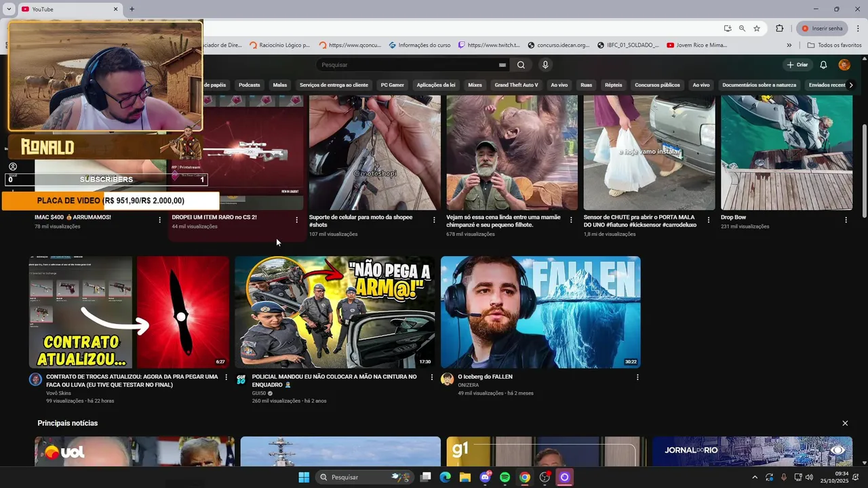Viewport: 868px width, 488px height.
Task: Open the Chrome extensions puzzle icon
Action: click(779, 28)
